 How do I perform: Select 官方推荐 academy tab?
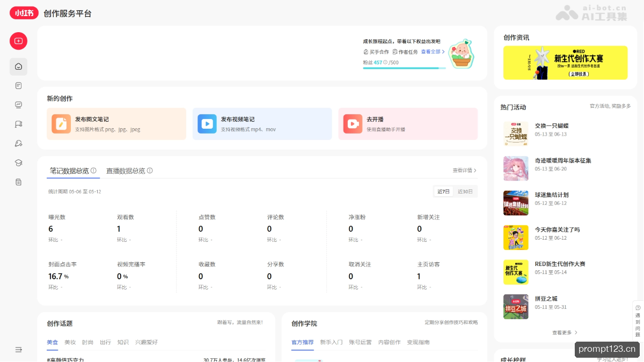pyautogui.click(x=302, y=342)
